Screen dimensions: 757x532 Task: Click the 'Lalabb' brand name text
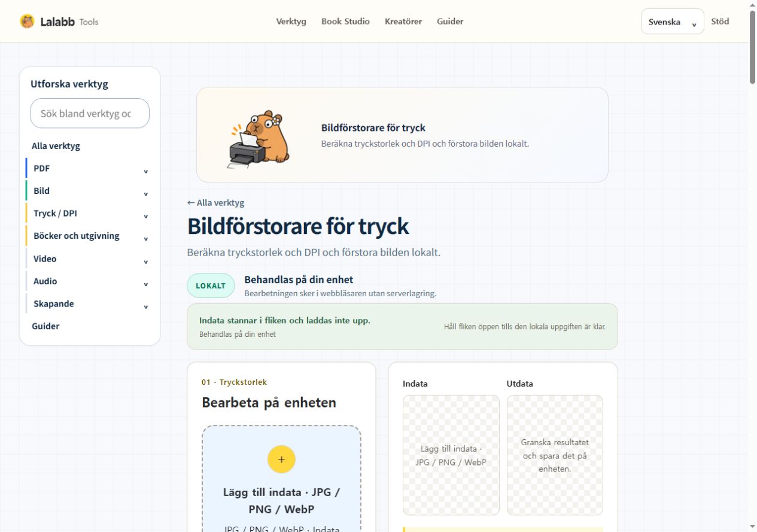57,22
